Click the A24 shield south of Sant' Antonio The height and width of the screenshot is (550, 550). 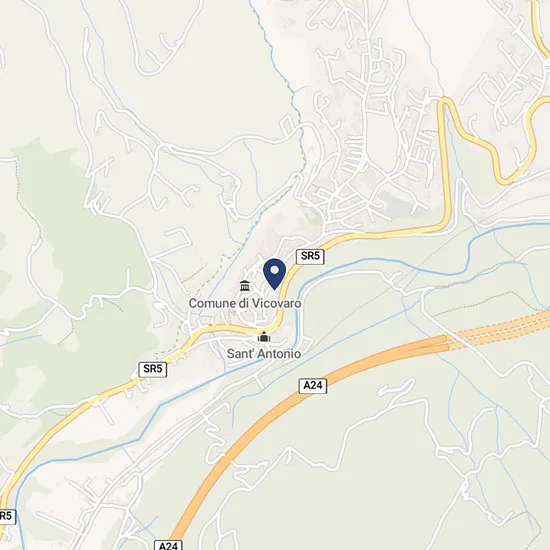point(313,386)
